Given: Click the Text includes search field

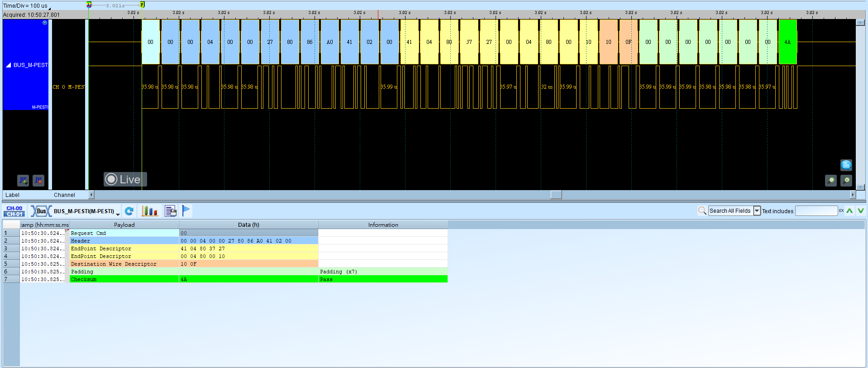Looking at the screenshot, I should [816, 211].
